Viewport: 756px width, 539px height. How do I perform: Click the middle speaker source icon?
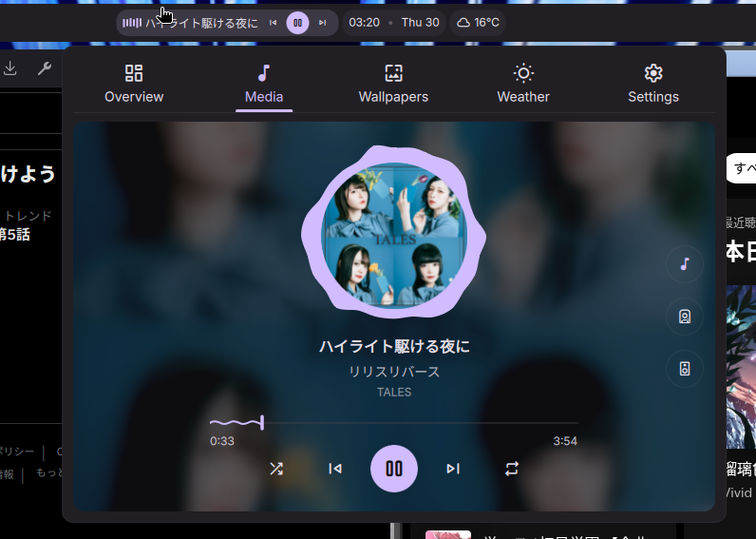pyautogui.click(x=685, y=317)
